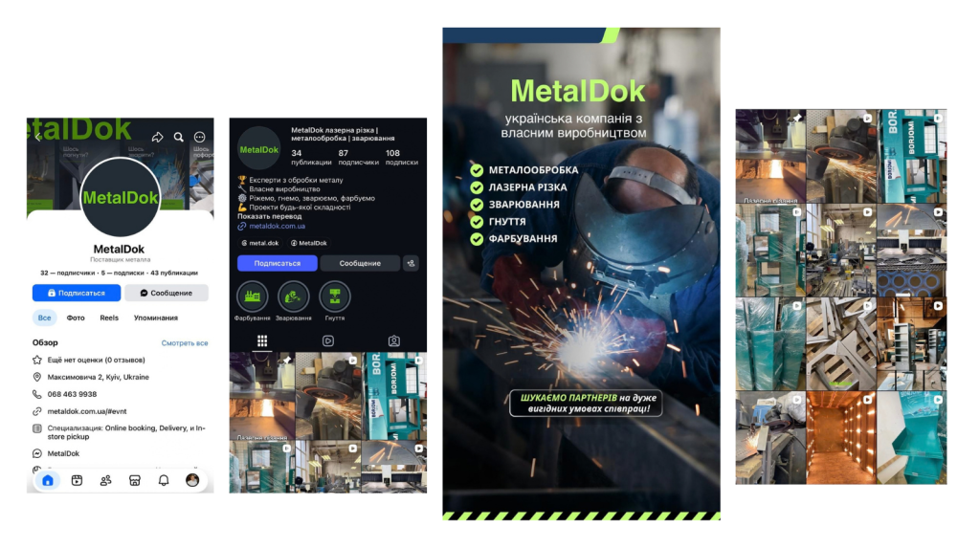Tap the ФАРБУВАННЯ checkmark item
This screenshot has height=548, width=980.
[514, 239]
